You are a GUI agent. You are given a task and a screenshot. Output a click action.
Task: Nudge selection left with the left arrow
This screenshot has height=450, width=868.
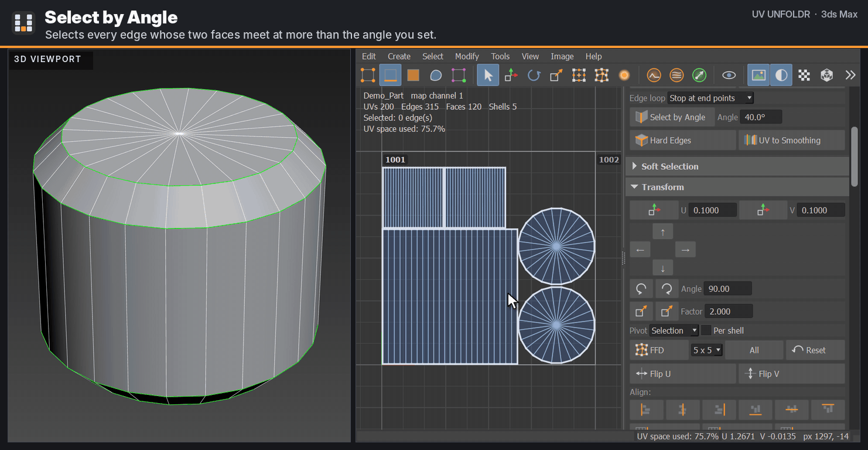640,250
